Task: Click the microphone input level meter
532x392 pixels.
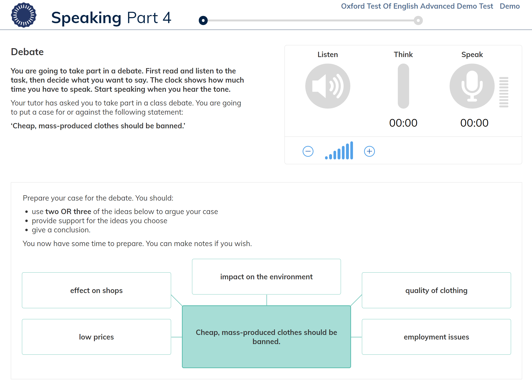Action: pyautogui.click(x=504, y=92)
